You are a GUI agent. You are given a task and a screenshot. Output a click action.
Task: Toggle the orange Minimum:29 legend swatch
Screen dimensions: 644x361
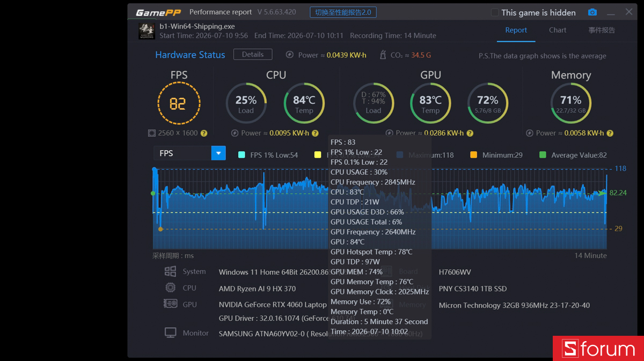473,154
